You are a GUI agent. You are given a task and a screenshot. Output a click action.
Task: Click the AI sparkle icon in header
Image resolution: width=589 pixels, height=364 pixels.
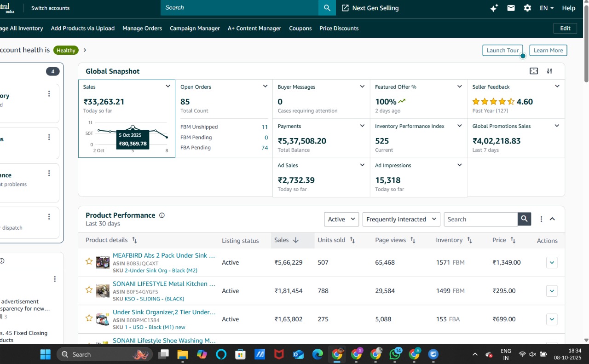tap(494, 8)
